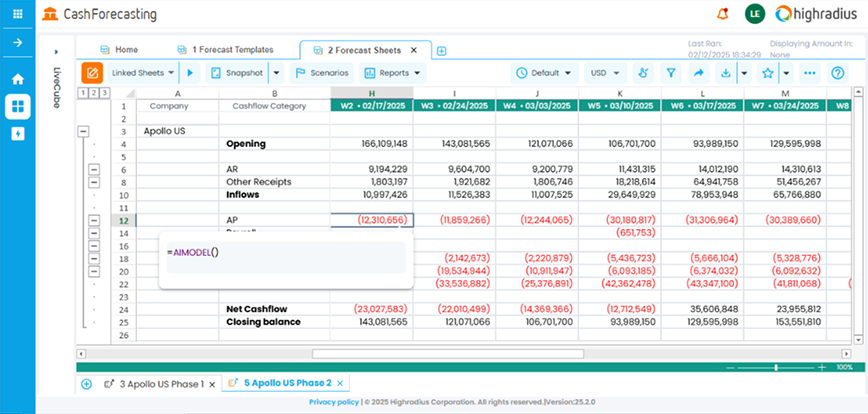This screenshot has height=414, width=868.
Task: Close the 5 Apollo US Phase 2 sheet
Action: 340,383
